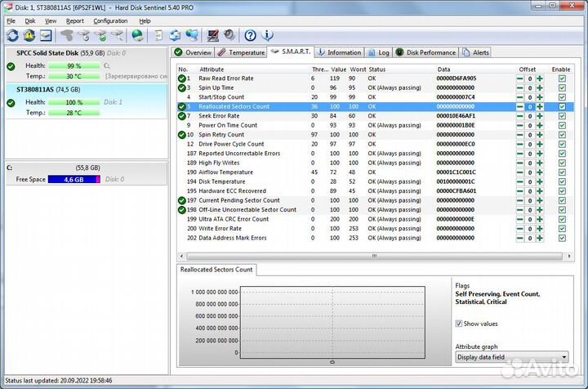The height and width of the screenshot is (389, 588).
Task: Open the Report menu
Action: (74, 20)
